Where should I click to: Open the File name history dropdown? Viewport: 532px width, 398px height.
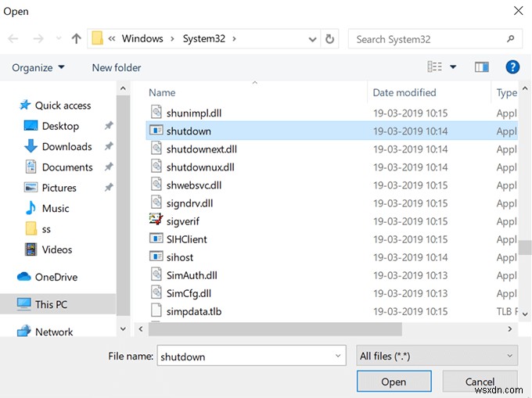[x=338, y=356]
